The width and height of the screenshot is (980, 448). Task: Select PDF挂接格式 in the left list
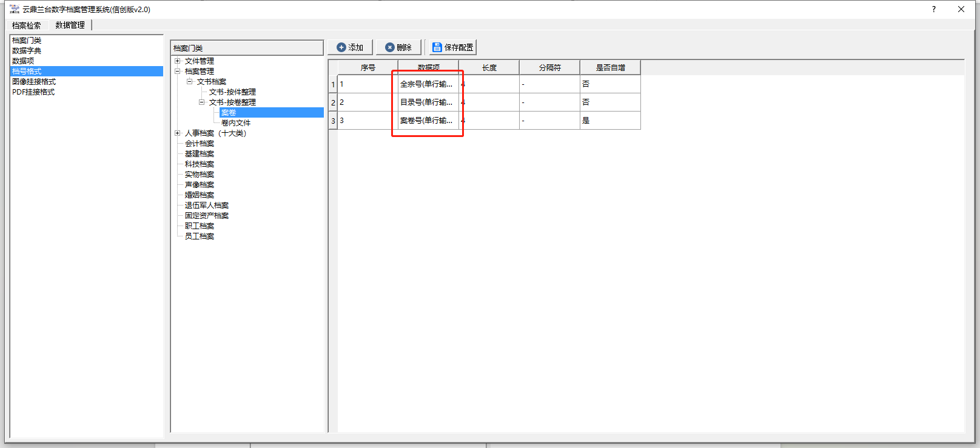click(33, 92)
